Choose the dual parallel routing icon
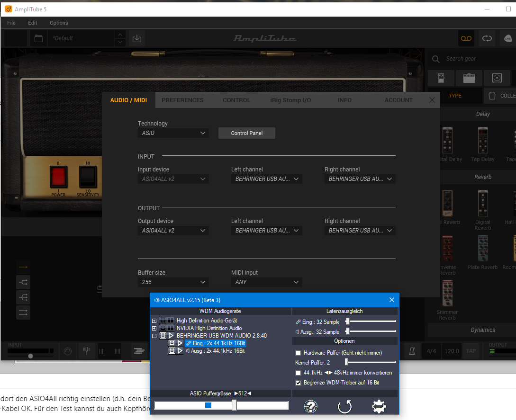 23,313
